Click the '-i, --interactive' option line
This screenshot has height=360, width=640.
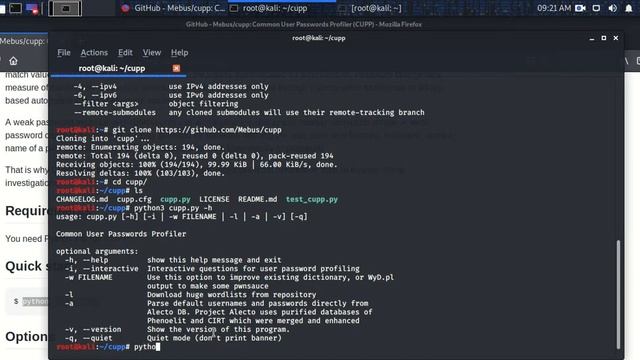point(212,269)
